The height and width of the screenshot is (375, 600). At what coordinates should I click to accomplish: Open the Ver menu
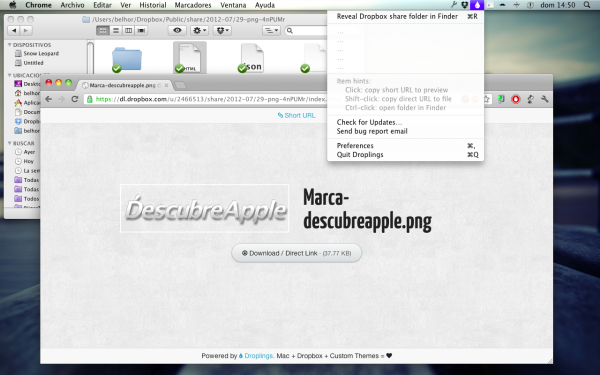(126, 5)
